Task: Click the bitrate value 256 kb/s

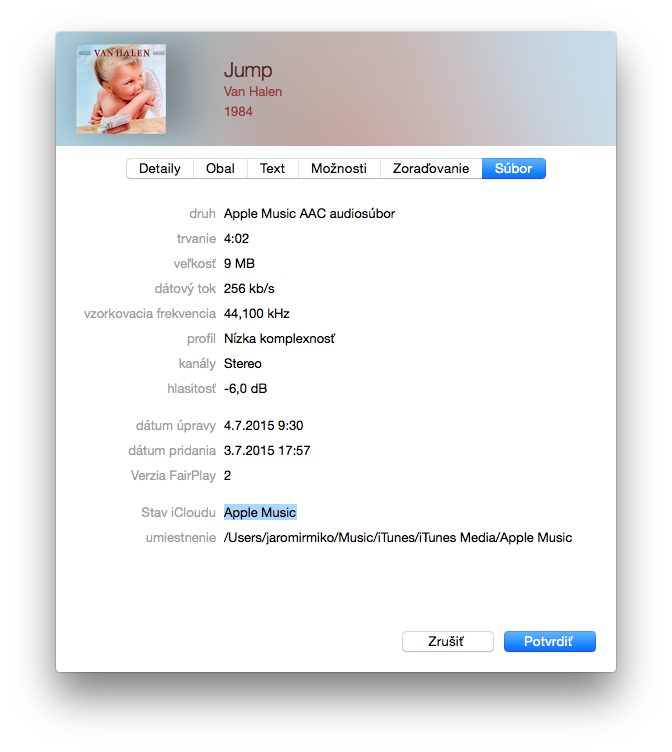Action: (x=249, y=288)
